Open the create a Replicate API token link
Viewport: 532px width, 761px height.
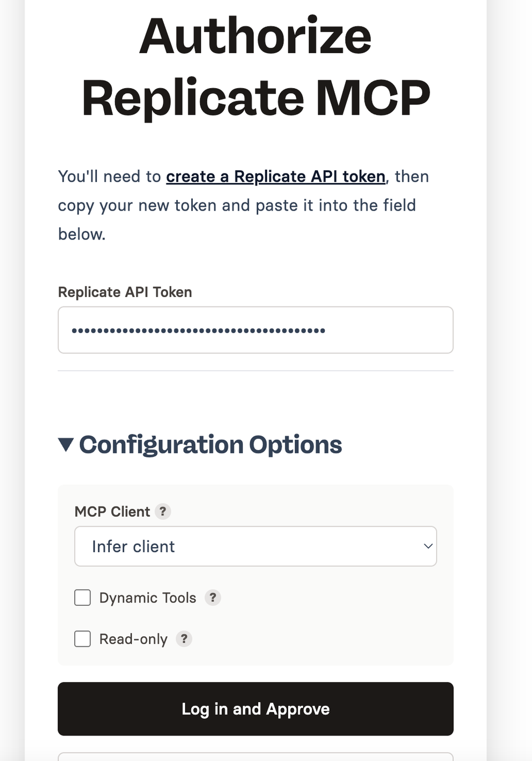(x=275, y=176)
